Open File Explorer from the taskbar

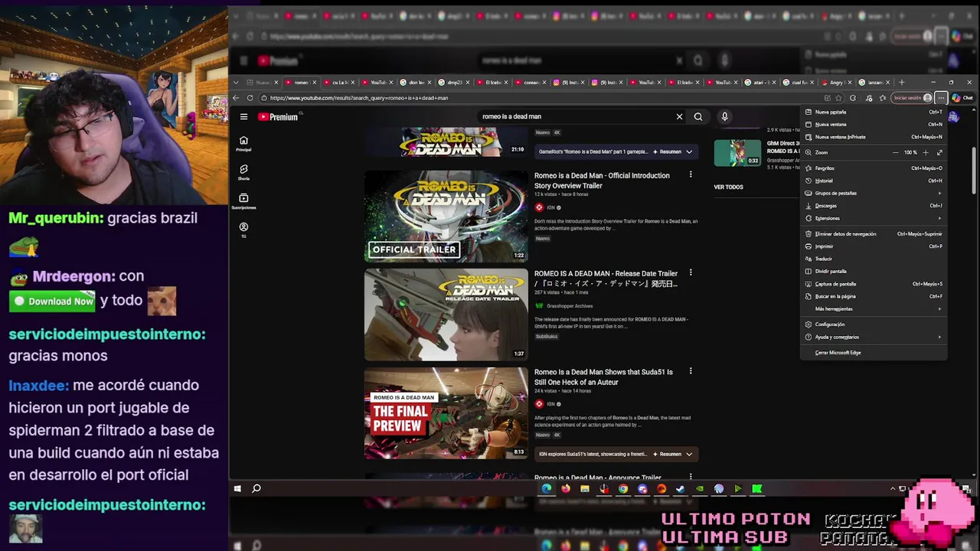pos(585,488)
